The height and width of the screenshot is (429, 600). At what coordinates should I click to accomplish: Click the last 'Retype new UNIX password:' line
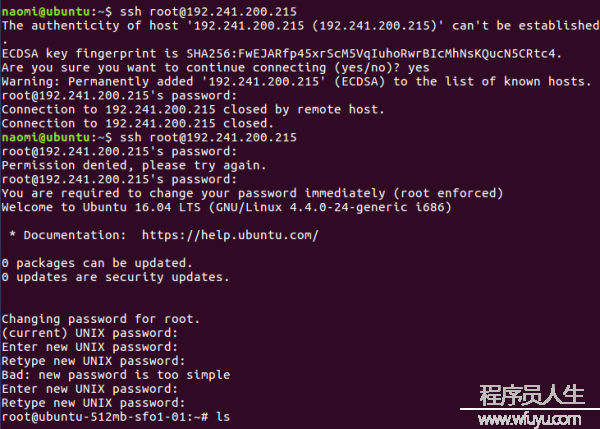pyautogui.click(x=93, y=403)
